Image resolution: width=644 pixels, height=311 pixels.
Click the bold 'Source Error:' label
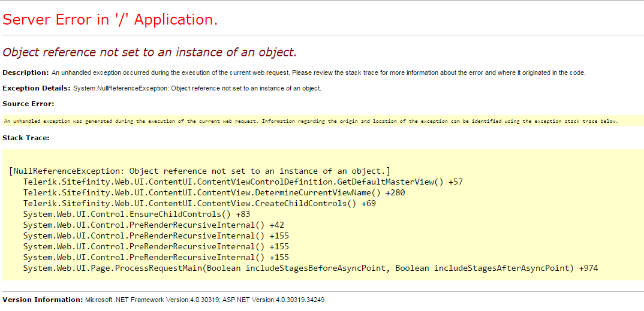(x=28, y=104)
